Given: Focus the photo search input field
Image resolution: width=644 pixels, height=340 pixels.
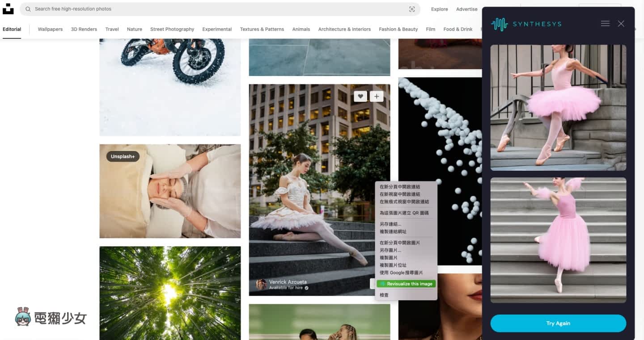Looking at the screenshot, I should tap(215, 9).
